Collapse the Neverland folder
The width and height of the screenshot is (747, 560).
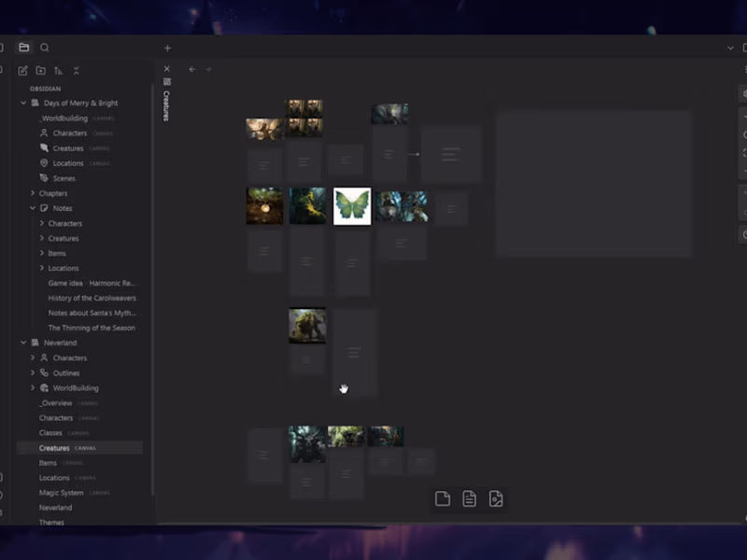tap(23, 343)
